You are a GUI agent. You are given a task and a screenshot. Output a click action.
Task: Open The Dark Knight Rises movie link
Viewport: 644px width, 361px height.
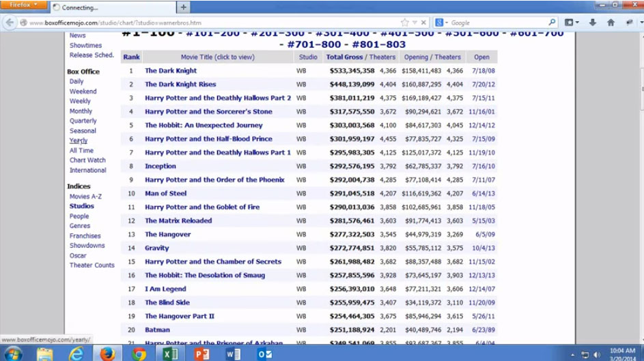tap(180, 85)
